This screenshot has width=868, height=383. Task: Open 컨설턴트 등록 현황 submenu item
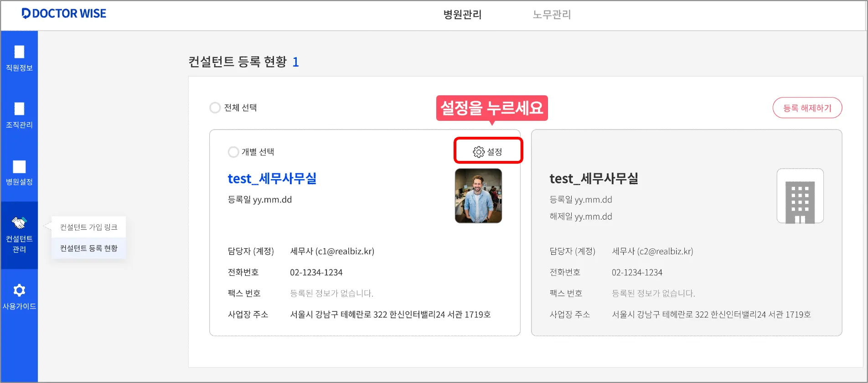89,248
